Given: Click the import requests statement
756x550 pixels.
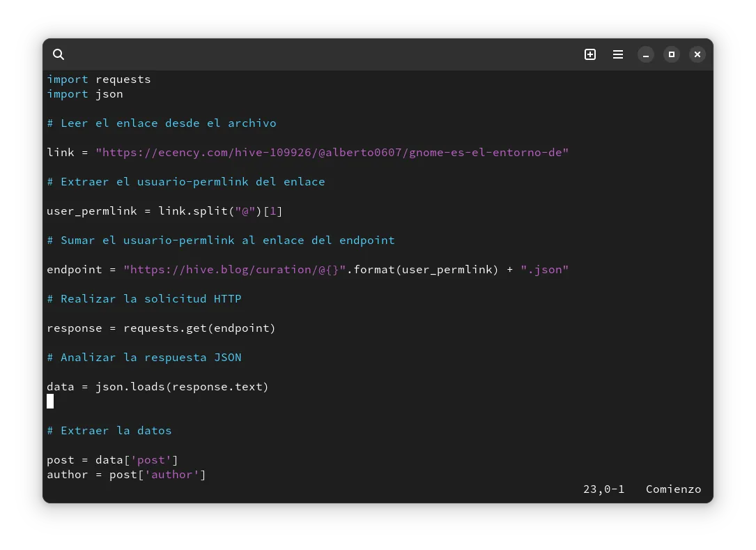Looking at the screenshot, I should click(98, 79).
